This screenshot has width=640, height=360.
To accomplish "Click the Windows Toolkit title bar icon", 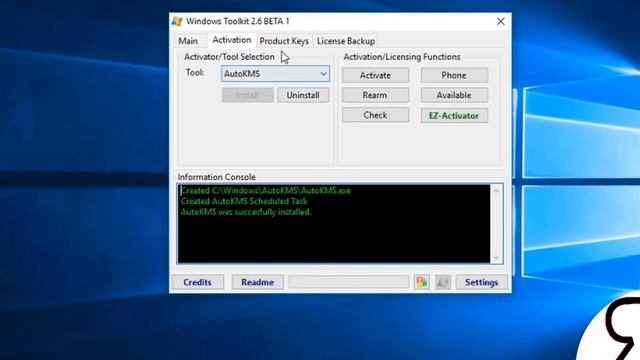I will coord(177,21).
